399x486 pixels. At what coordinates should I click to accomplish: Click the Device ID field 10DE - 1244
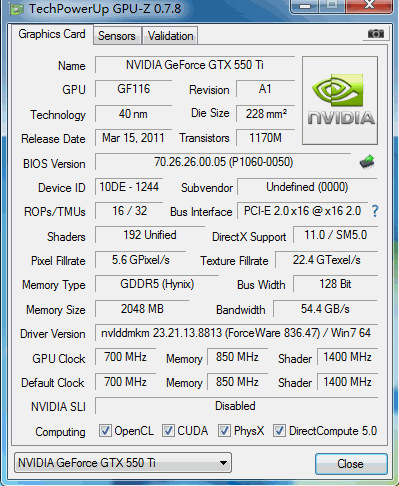(129, 187)
